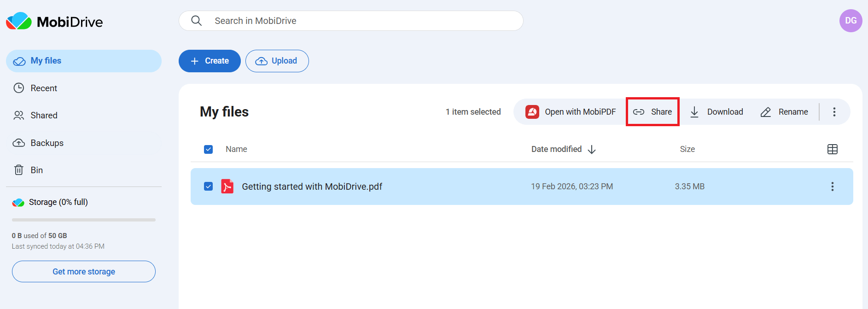Open the toolbar's more actions menu
The height and width of the screenshot is (309, 868).
tap(834, 112)
